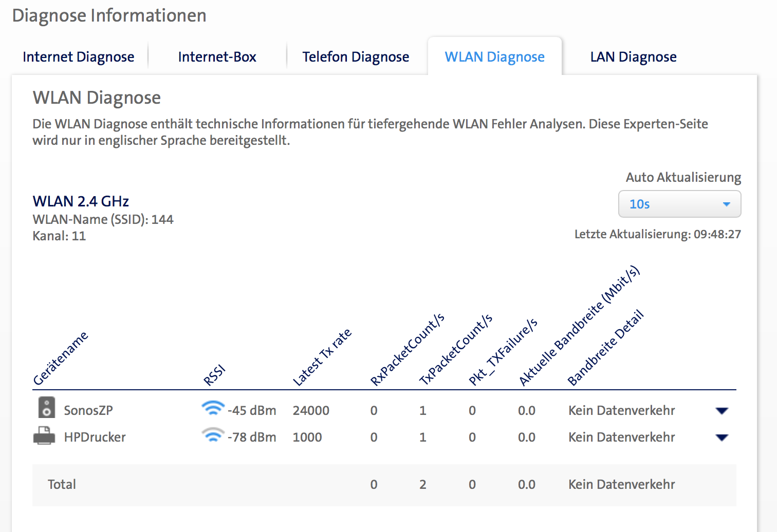Image resolution: width=777 pixels, height=532 pixels.
Task: Click the Total row label
Action: 62,484
